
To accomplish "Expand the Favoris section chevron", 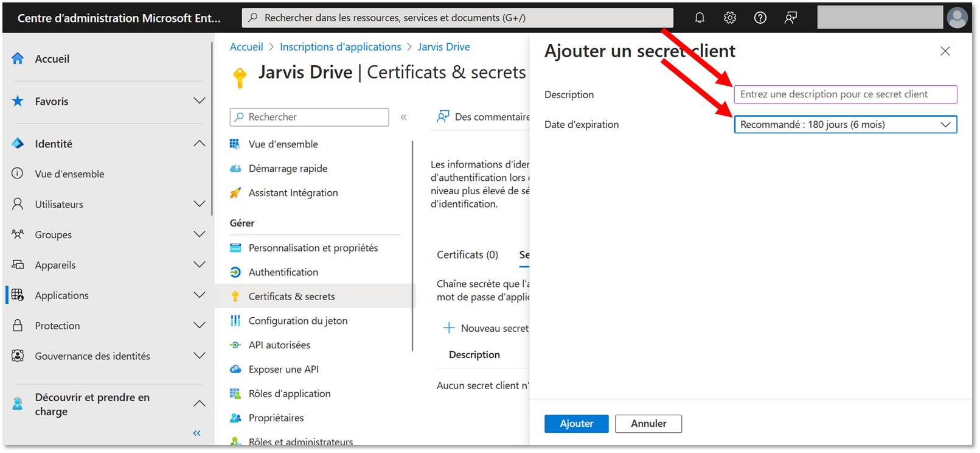I will pos(199,100).
